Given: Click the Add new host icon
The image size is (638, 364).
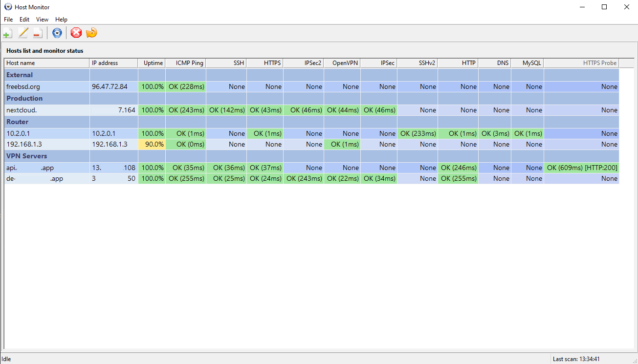Looking at the screenshot, I should (x=7, y=33).
